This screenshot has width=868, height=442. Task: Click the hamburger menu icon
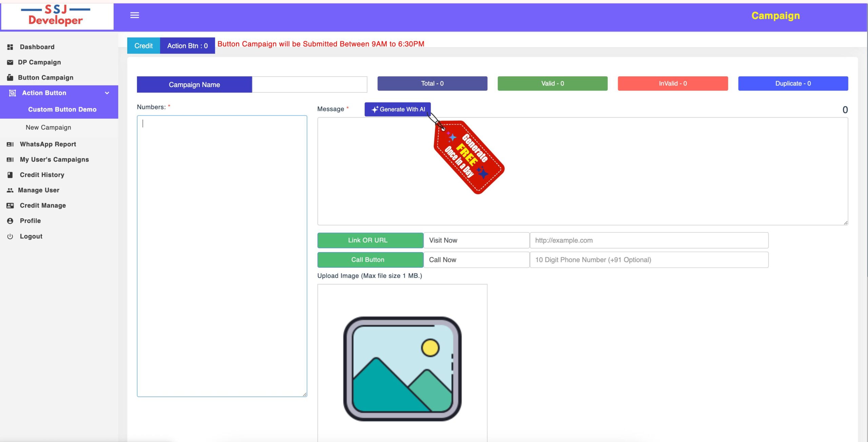point(135,15)
